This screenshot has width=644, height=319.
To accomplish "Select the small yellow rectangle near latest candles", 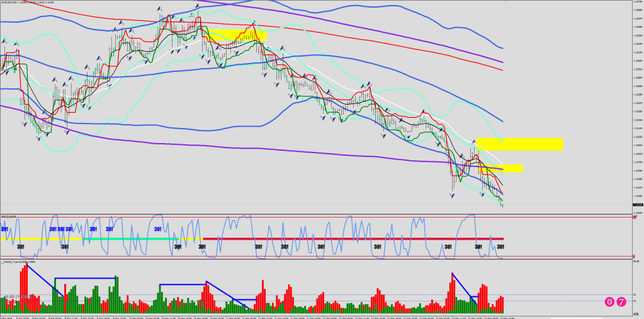I will [500, 168].
